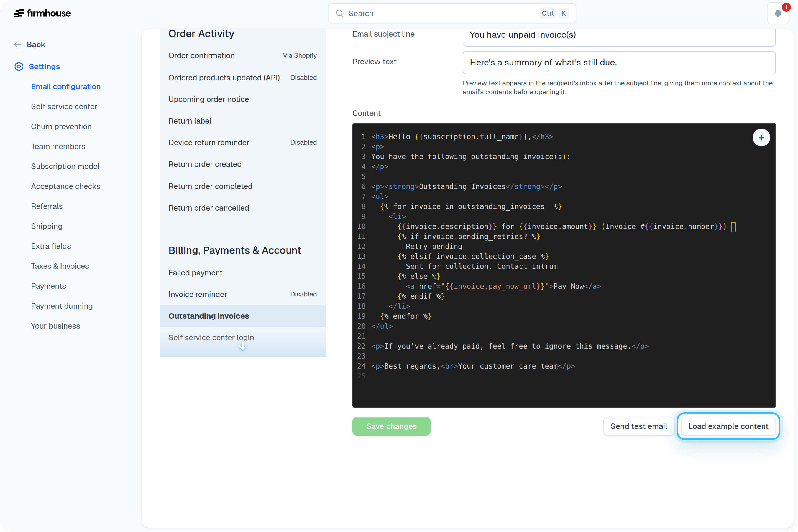Open Your business settings
798x532 pixels.
click(x=56, y=326)
